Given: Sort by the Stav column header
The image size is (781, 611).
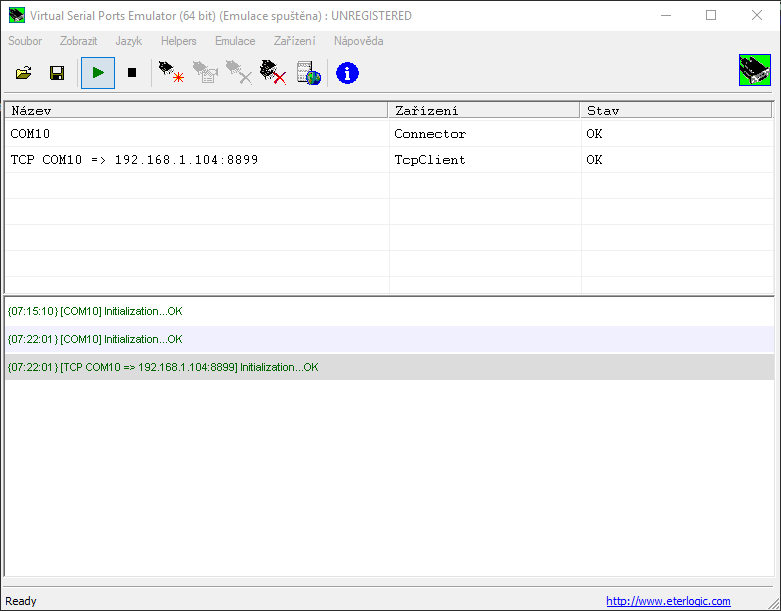Looking at the screenshot, I should [x=676, y=110].
